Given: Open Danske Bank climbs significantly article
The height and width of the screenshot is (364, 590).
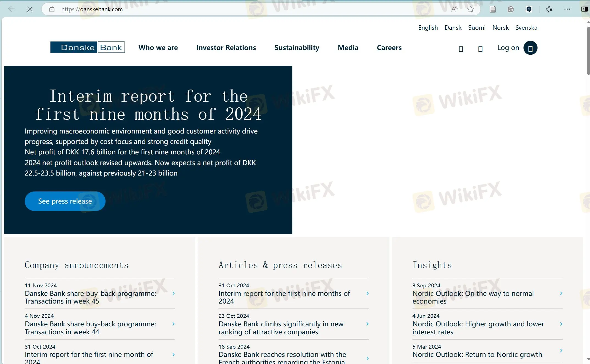Looking at the screenshot, I should [281, 328].
